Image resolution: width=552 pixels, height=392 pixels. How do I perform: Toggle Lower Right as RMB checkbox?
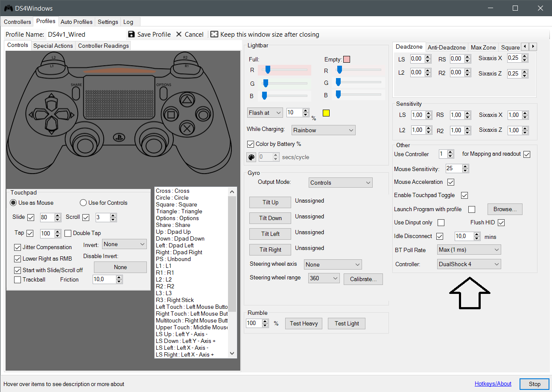(18, 259)
